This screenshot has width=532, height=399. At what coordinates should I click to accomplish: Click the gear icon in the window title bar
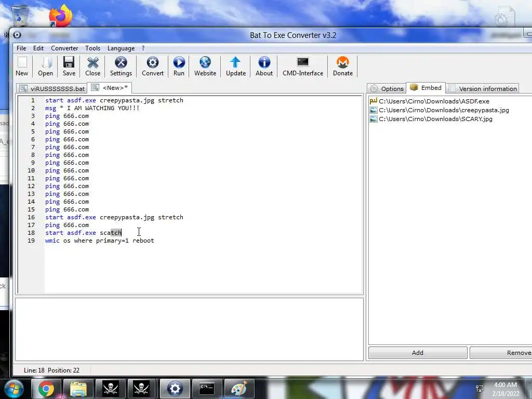tap(17, 35)
